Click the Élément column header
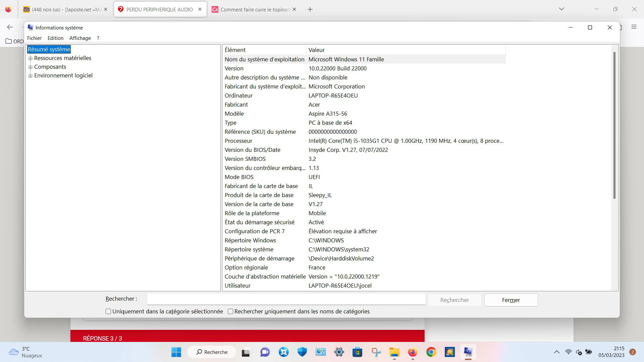 pos(264,50)
